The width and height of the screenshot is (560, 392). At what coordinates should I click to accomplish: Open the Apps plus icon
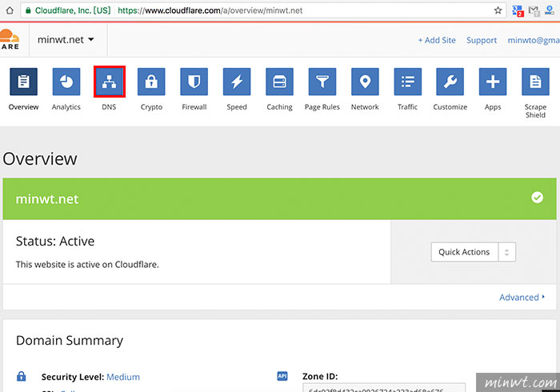coord(493,82)
